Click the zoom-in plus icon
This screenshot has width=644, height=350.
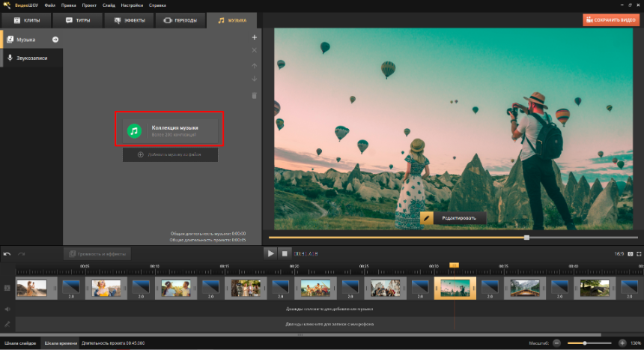click(622, 343)
